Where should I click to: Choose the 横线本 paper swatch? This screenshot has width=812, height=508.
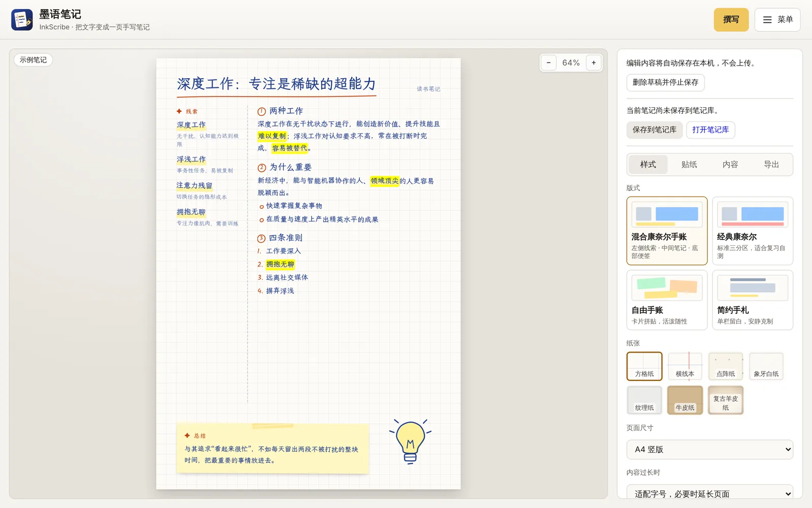click(x=685, y=366)
